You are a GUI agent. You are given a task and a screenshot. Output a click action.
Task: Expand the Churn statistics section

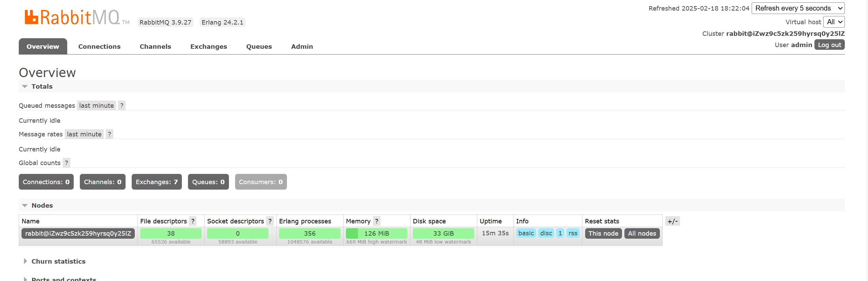coord(55,261)
